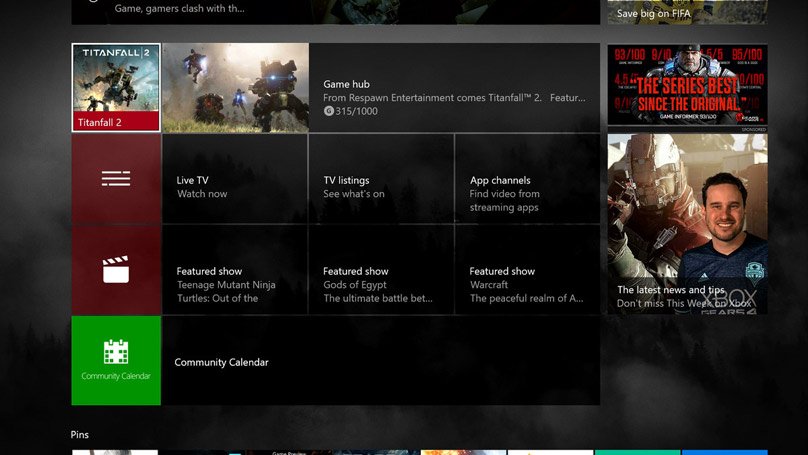
Task: Open the Save big on FIFA tile
Action: (687, 12)
